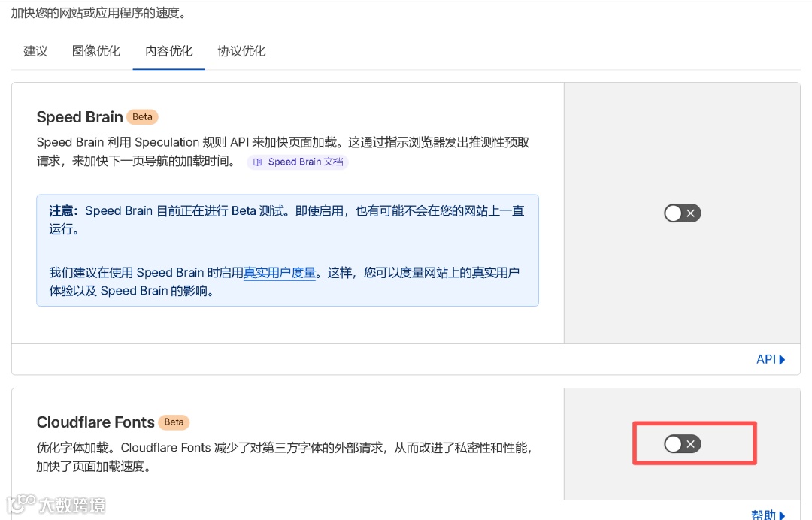Follow the 真实用户度量 hyperlink
Viewport: 812px width, 520px height.
[x=280, y=272]
